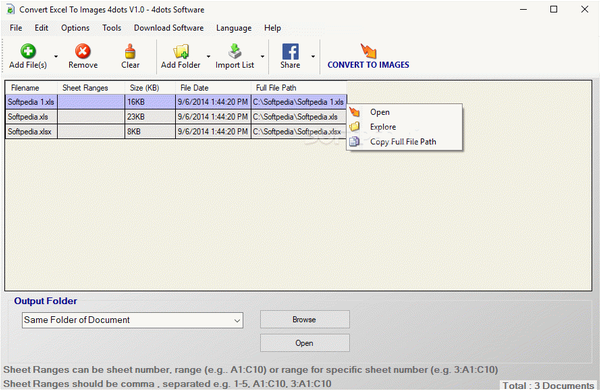
Task: Click the green Add File(s) plus icon
Action: pos(28,51)
